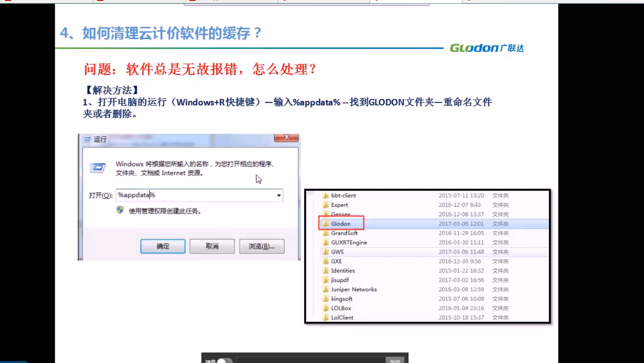Viewport: 644px width, 363px height.
Task: Click the date 2015-07-11 13:20
Action: pyautogui.click(x=461, y=196)
